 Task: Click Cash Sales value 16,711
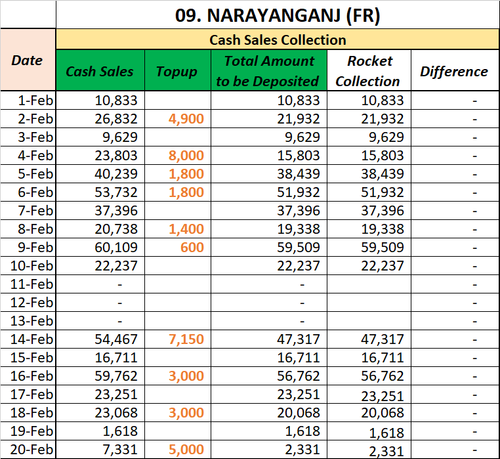[x=100, y=357]
